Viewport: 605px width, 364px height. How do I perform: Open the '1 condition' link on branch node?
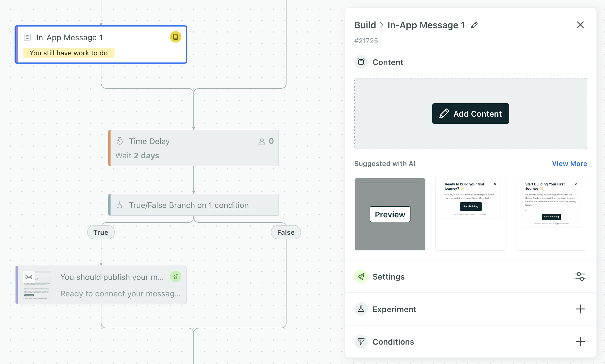(229, 205)
